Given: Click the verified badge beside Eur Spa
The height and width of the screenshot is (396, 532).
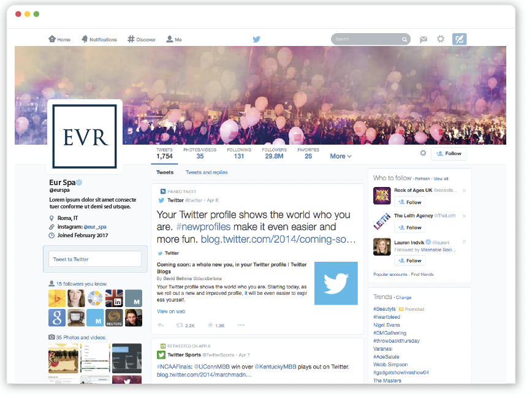Looking at the screenshot, I should [79, 182].
